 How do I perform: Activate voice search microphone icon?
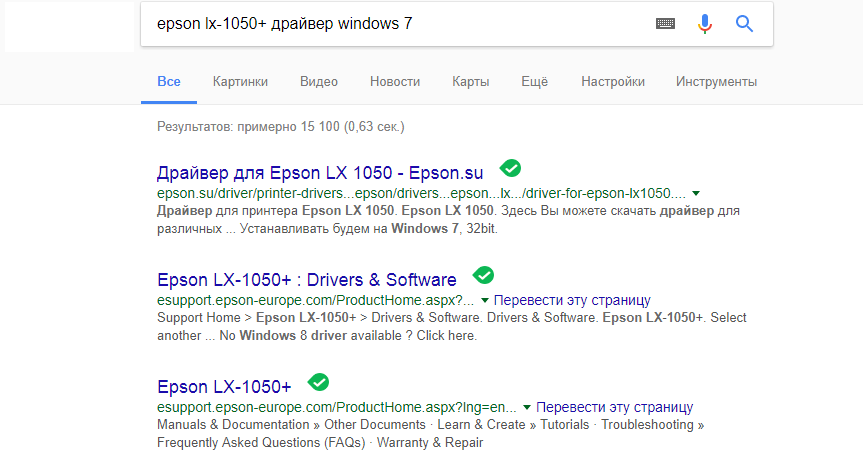tap(705, 23)
